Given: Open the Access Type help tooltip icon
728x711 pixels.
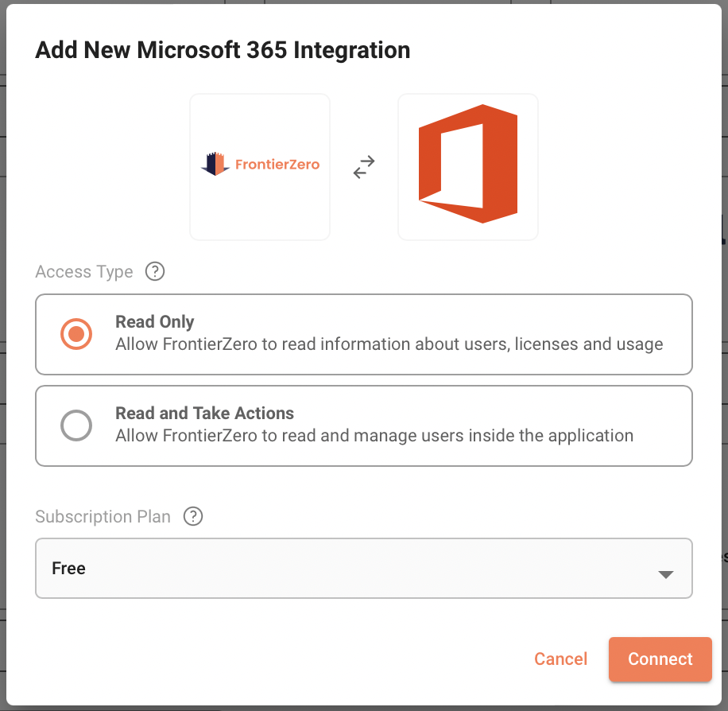Looking at the screenshot, I should point(155,271).
